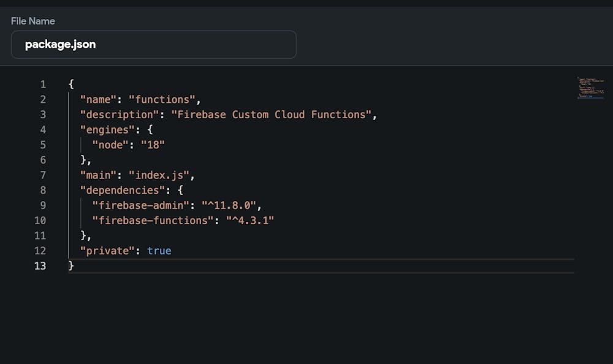The width and height of the screenshot is (613, 364).
Task: Click line number 1 in gutter
Action: coord(43,84)
